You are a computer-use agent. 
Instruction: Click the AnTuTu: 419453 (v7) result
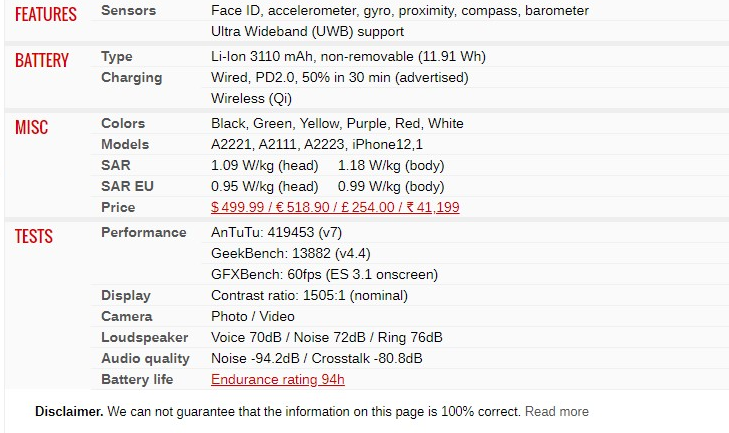point(276,233)
